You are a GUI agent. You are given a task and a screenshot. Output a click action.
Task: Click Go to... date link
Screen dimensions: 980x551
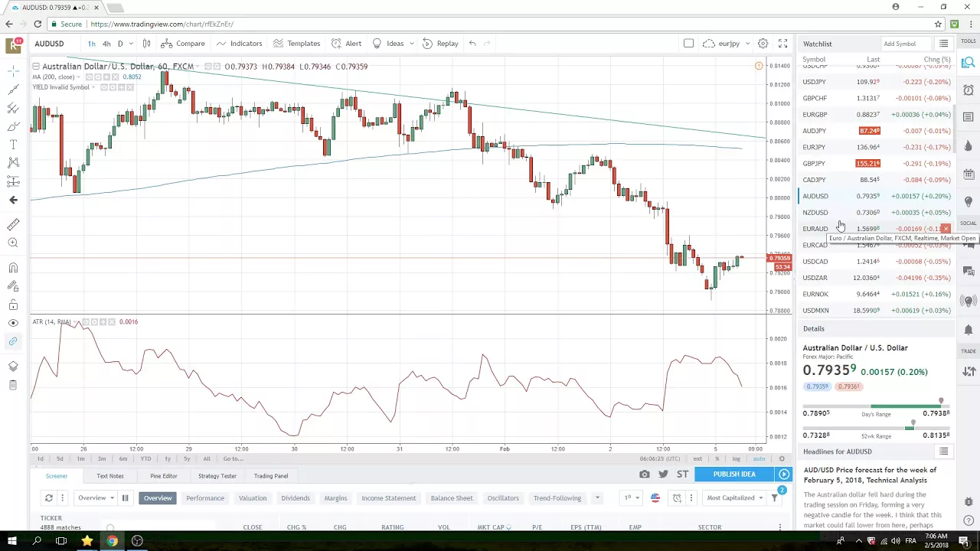tap(234, 458)
